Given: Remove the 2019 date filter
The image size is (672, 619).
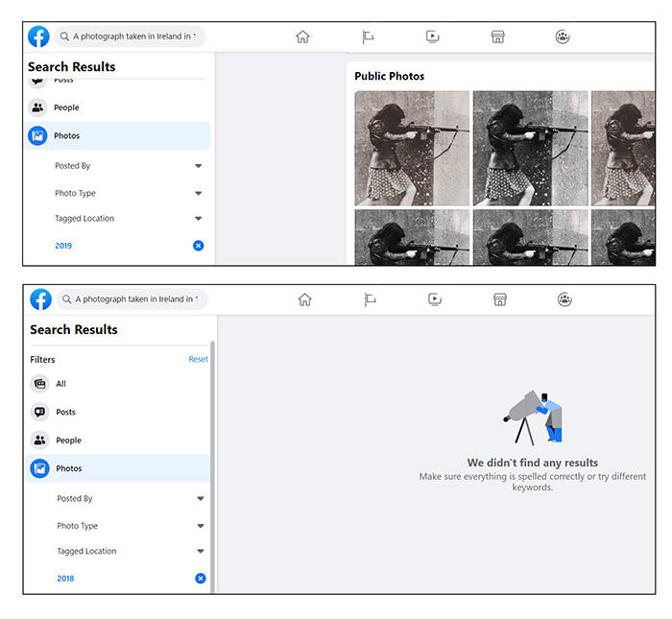Looking at the screenshot, I should pyautogui.click(x=198, y=246).
